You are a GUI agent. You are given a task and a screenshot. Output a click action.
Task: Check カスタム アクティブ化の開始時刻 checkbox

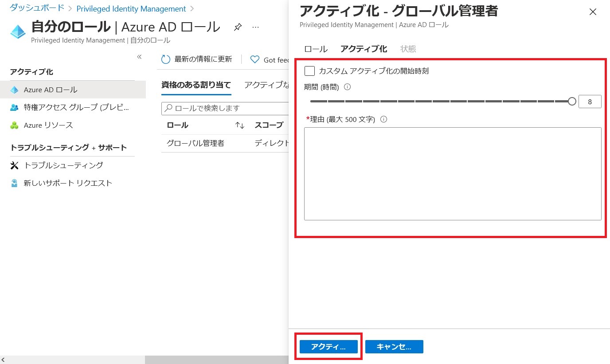point(309,71)
